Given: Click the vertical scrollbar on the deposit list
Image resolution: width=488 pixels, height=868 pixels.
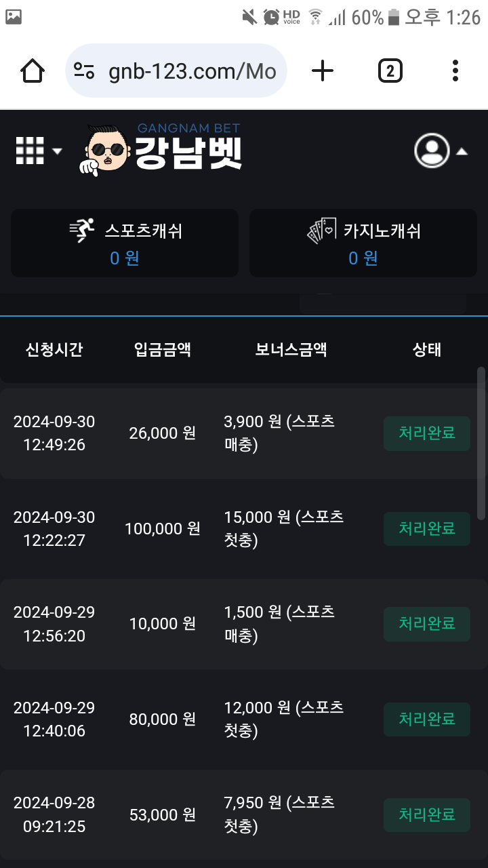Looking at the screenshot, I should [481, 443].
